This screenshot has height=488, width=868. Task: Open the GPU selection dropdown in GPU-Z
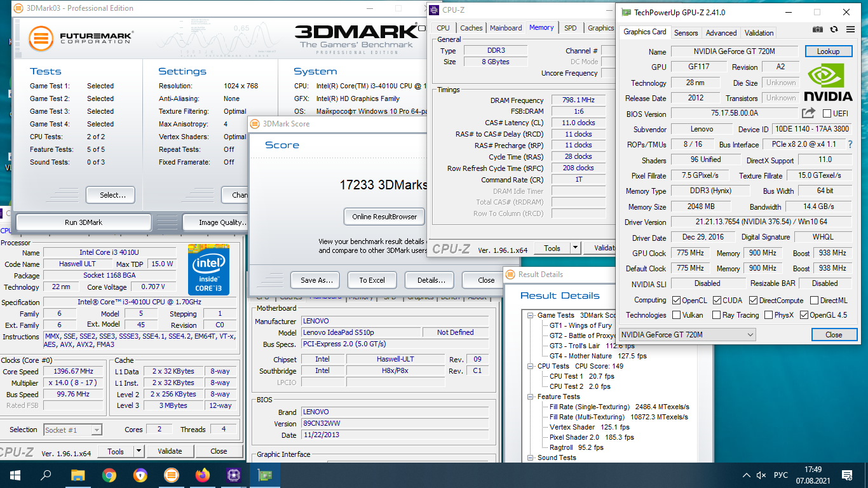tap(688, 334)
